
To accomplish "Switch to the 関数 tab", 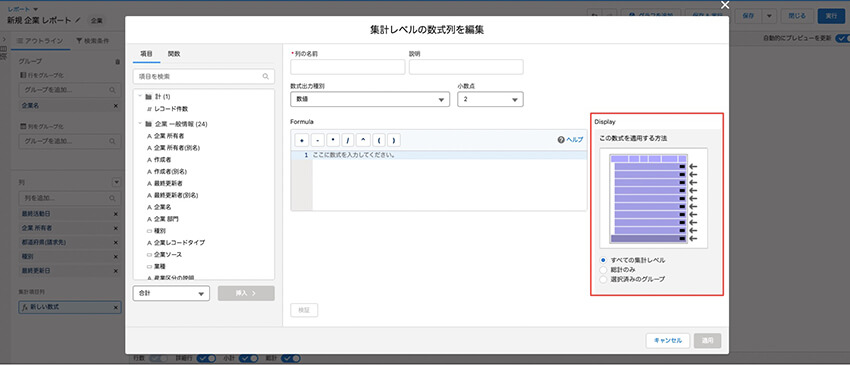I will 174,54.
